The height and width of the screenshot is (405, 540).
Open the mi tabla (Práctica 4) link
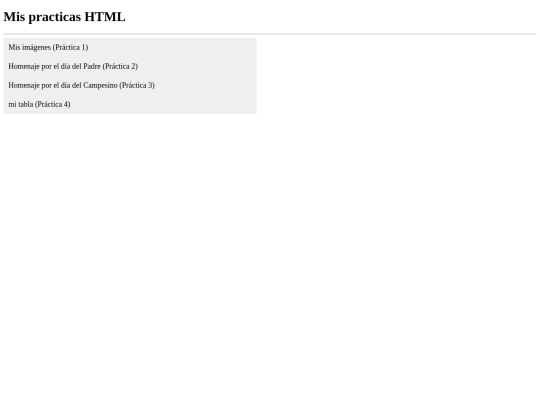point(39,104)
